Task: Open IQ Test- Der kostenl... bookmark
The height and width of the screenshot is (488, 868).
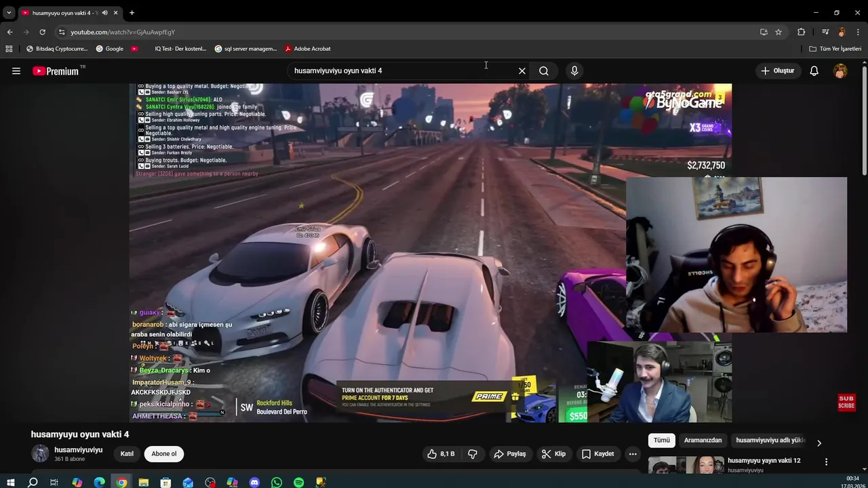Action: click(180, 49)
